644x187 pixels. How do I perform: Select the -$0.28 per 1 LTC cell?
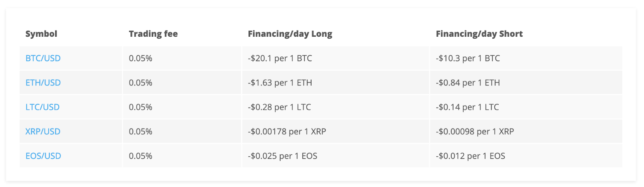coord(279,107)
